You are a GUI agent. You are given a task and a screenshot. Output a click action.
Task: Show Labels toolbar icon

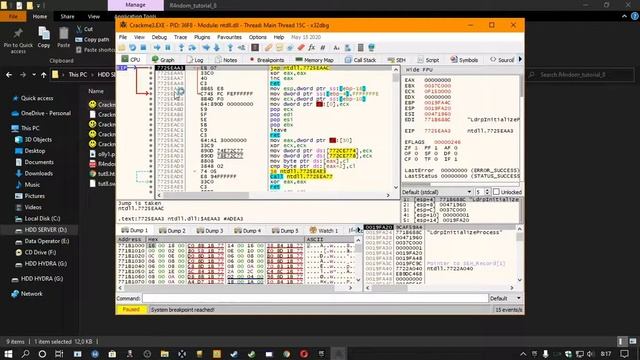click(290, 48)
